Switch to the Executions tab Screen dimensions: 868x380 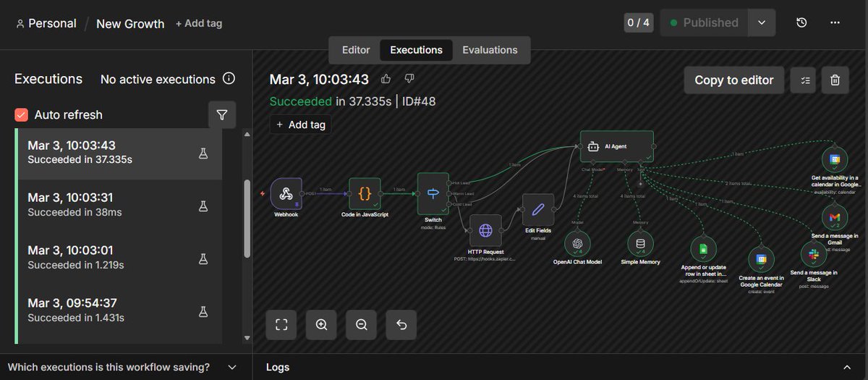point(416,50)
